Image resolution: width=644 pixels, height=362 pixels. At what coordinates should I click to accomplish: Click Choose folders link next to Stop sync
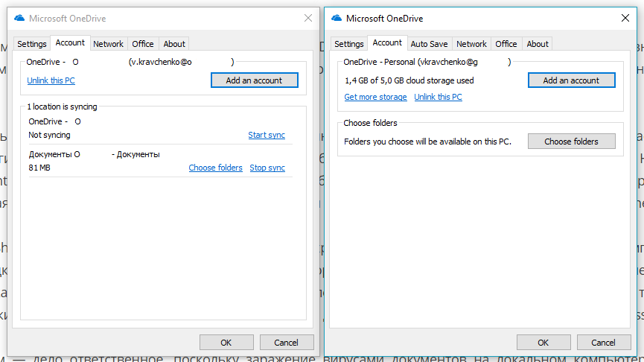tap(216, 168)
